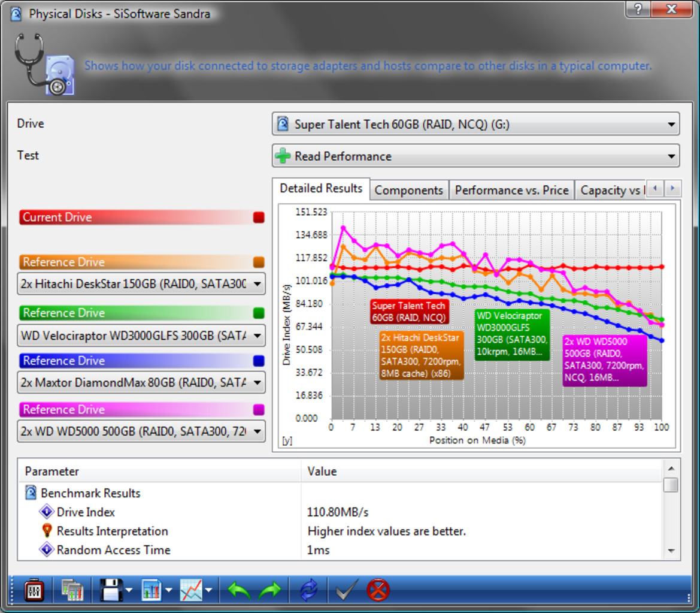Click the stethoscope disk icon in header
The height and width of the screenshot is (613, 700).
click(x=45, y=64)
